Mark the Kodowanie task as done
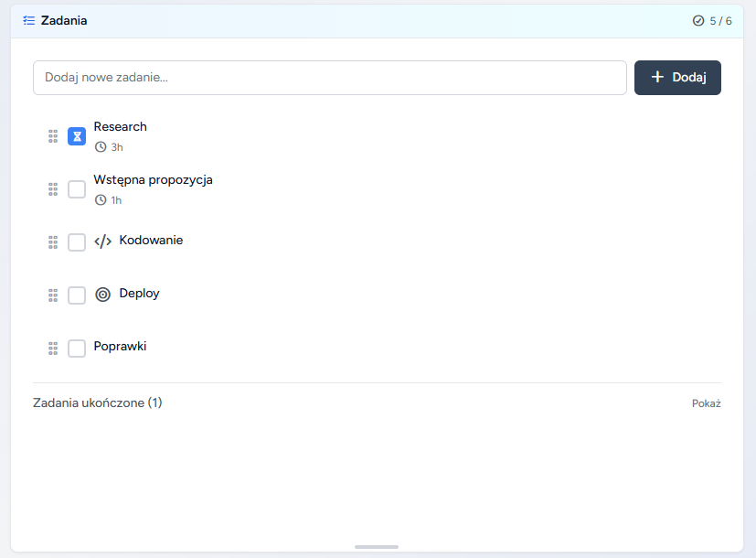756x558 pixels. (x=77, y=242)
